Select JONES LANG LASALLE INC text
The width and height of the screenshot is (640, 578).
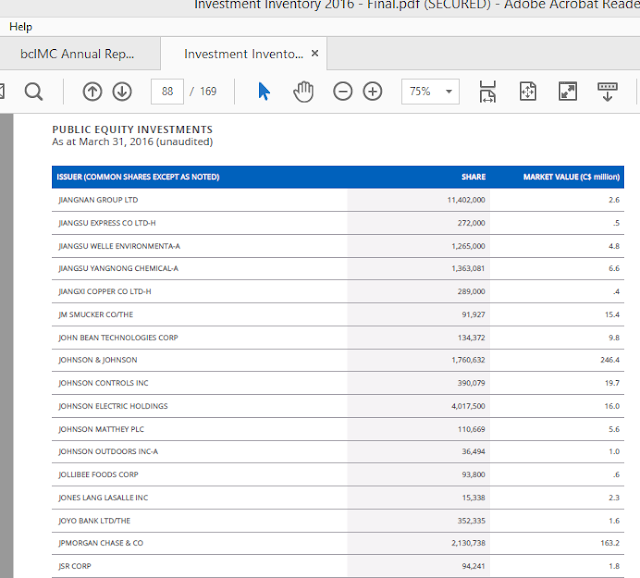[x=103, y=498]
